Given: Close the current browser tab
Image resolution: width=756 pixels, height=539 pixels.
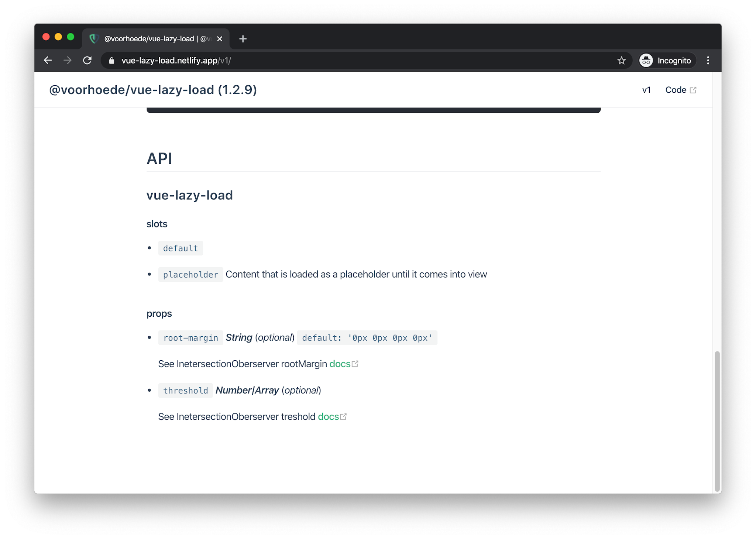Looking at the screenshot, I should click(220, 38).
